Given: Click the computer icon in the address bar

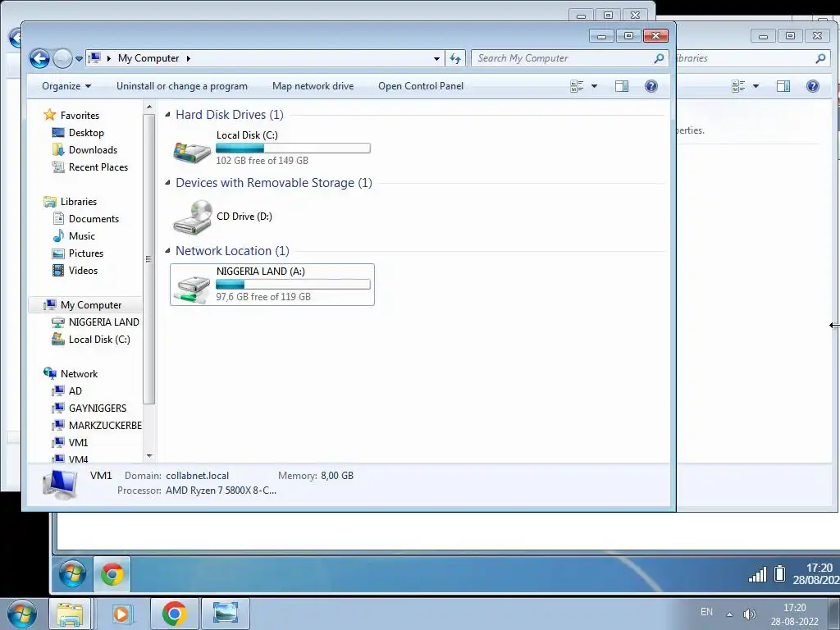Looking at the screenshot, I should click(95, 58).
